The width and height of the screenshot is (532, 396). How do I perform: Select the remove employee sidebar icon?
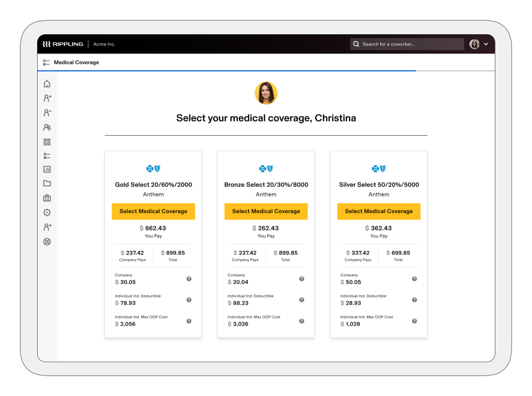click(x=47, y=112)
